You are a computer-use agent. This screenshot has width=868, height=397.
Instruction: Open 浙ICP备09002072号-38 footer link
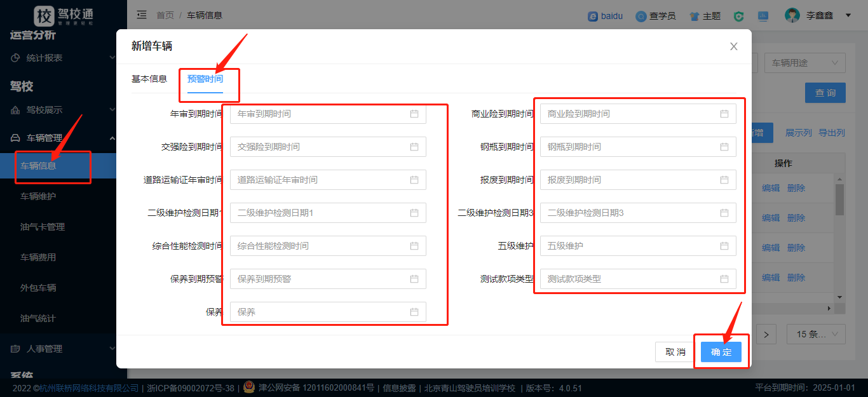point(191,388)
